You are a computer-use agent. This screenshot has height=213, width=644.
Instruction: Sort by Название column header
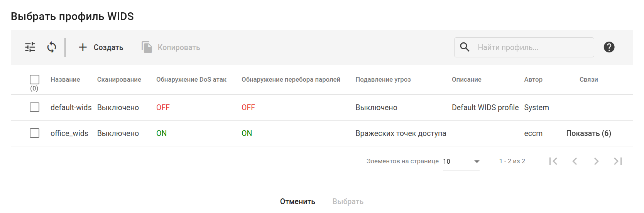click(65, 79)
